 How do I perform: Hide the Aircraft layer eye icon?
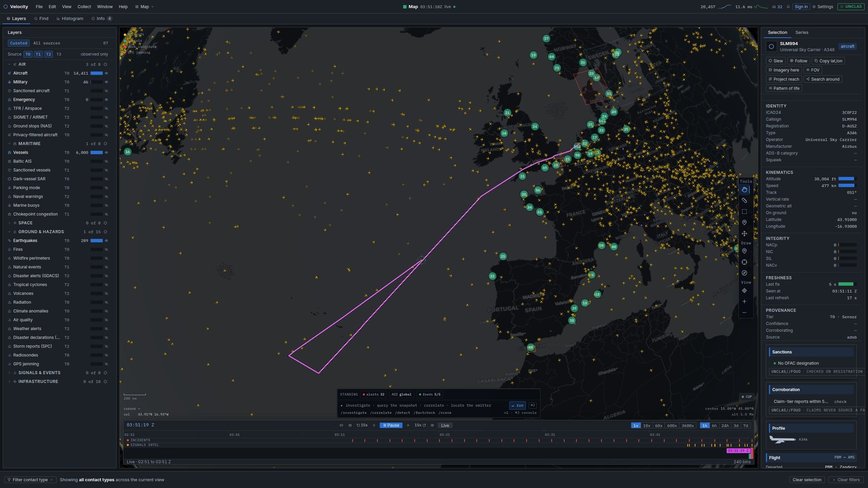point(106,73)
